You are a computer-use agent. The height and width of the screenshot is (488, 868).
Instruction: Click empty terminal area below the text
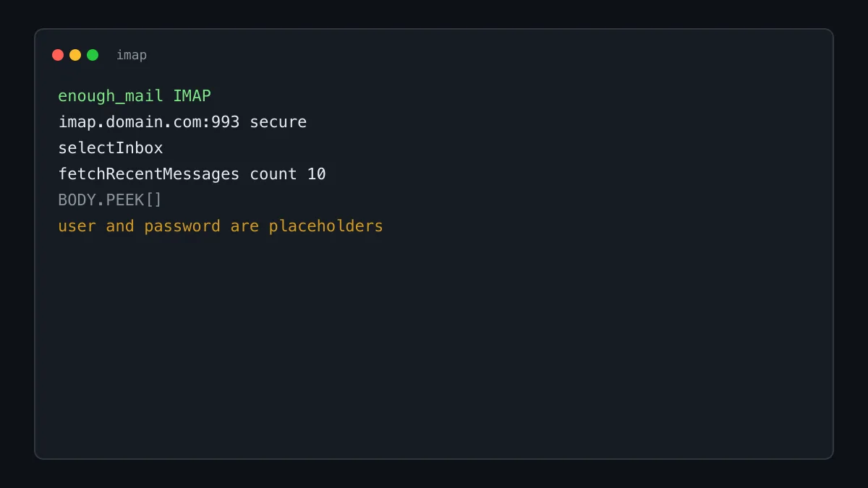click(x=434, y=347)
